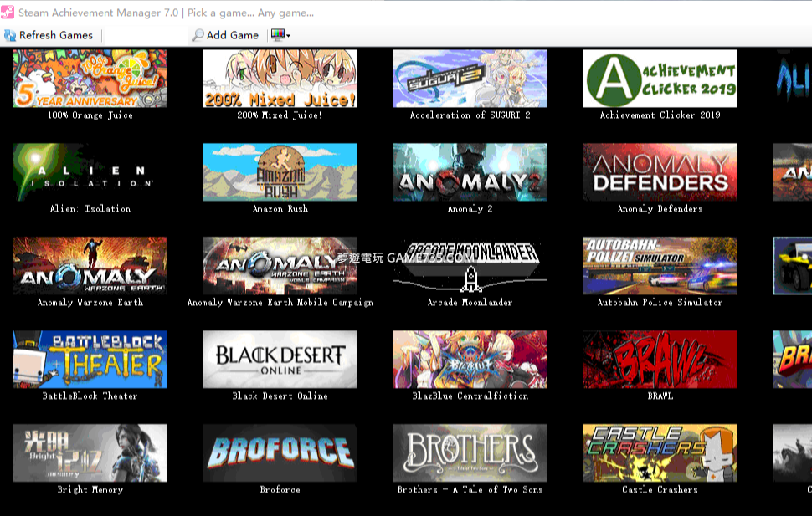Pick the Achievement Clicker 2019 banner
The height and width of the screenshot is (516, 812).
pos(660,78)
